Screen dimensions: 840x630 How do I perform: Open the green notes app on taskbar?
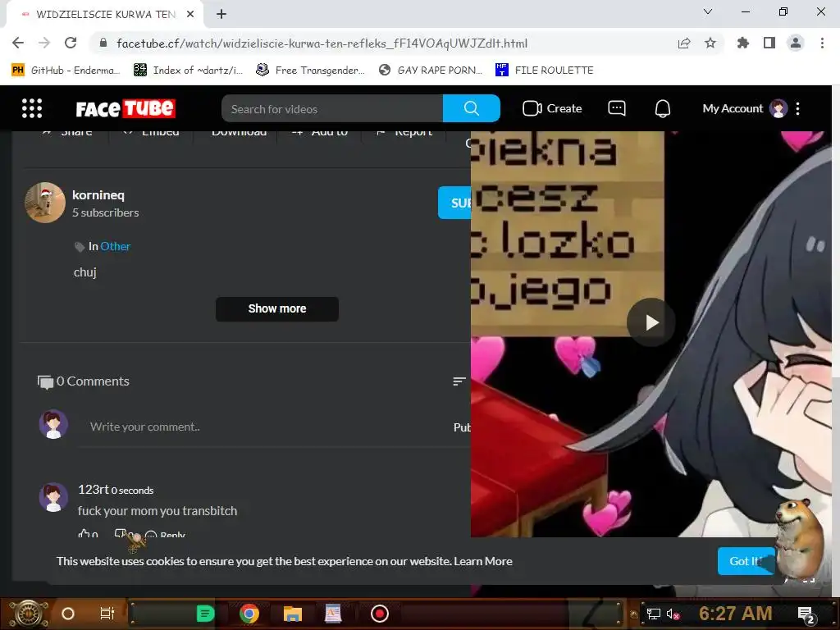point(205,614)
